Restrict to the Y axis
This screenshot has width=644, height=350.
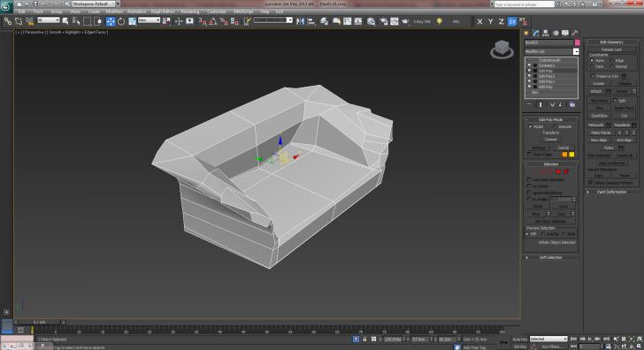490,21
